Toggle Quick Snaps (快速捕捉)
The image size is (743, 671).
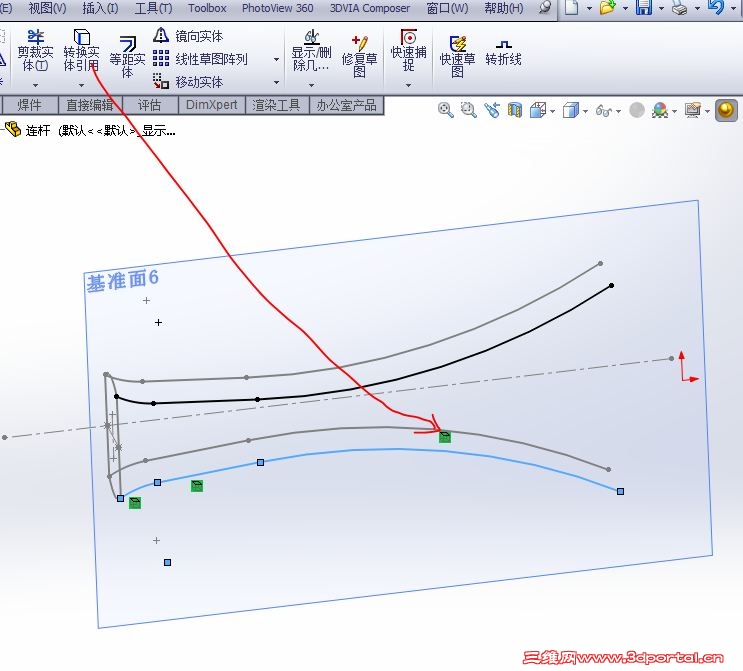pos(408,50)
